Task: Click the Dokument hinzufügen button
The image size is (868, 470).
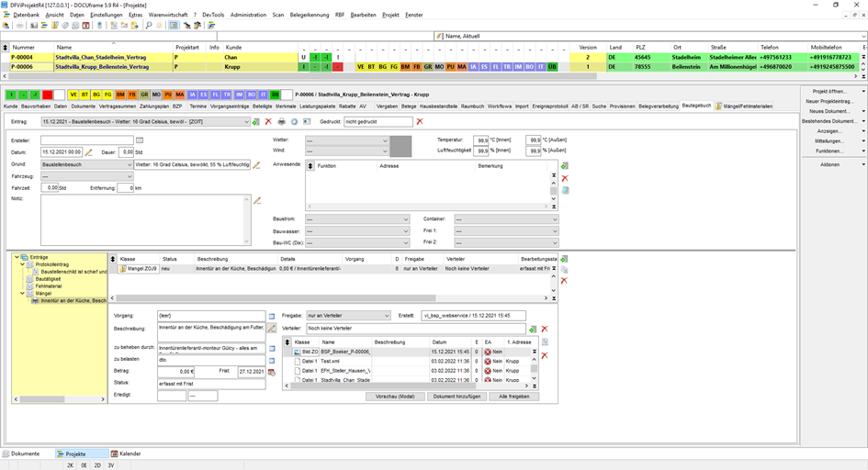Action: pyautogui.click(x=457, y=397)
